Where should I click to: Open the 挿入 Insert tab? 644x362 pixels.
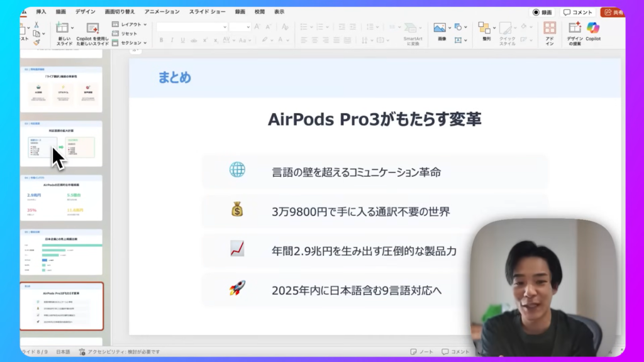pyautogui.click(x=41, y=12)
